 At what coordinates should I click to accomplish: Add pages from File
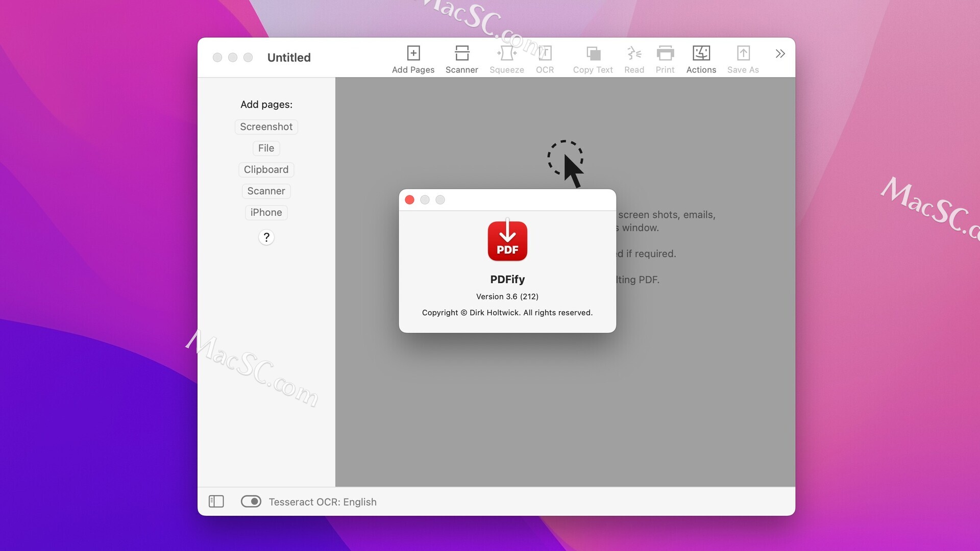[266, 148]
